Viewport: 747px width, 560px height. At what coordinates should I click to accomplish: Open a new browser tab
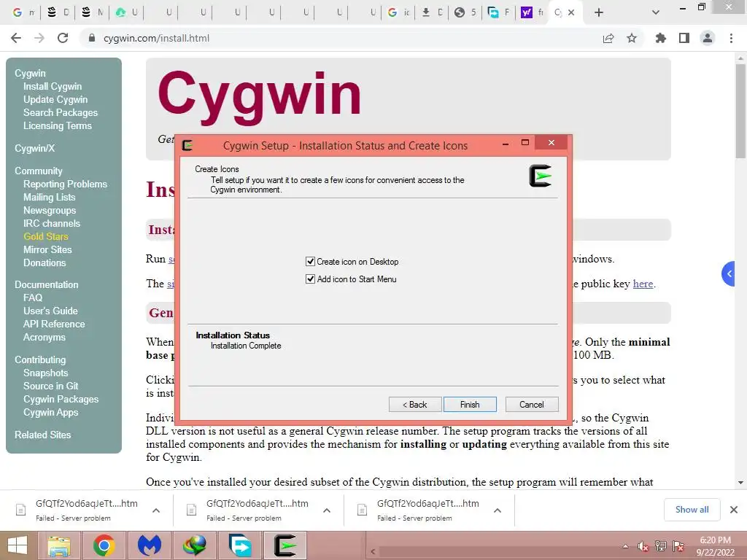click(599, 12)
